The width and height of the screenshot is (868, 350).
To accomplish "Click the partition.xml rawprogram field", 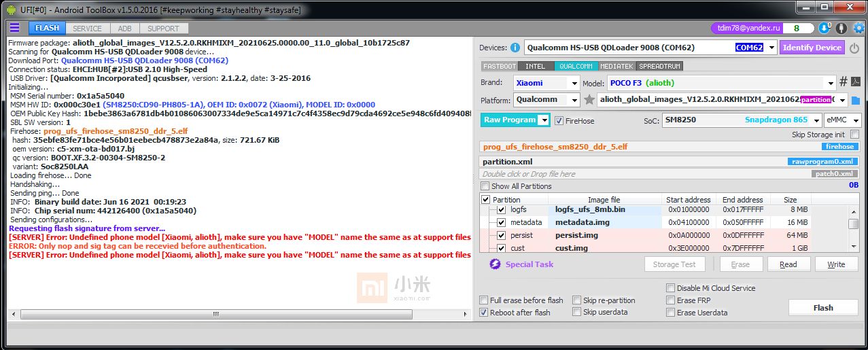I will tap(669, 162).
